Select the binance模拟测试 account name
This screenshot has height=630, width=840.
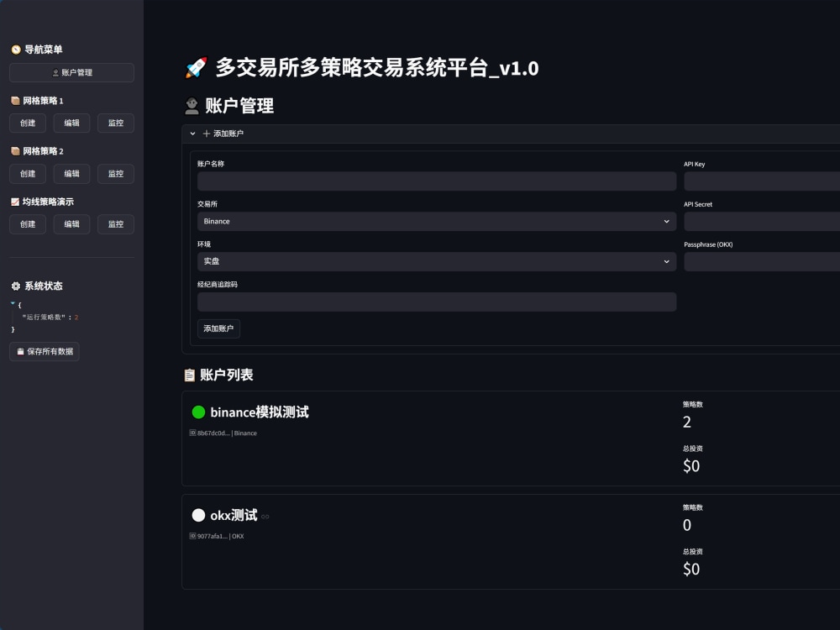[x=260, y=412]
